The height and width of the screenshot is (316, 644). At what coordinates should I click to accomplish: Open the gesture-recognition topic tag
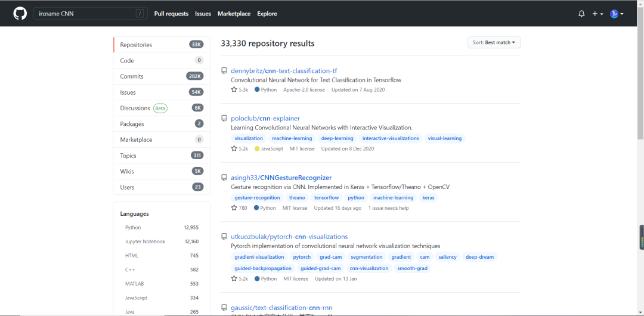(257, 198)
